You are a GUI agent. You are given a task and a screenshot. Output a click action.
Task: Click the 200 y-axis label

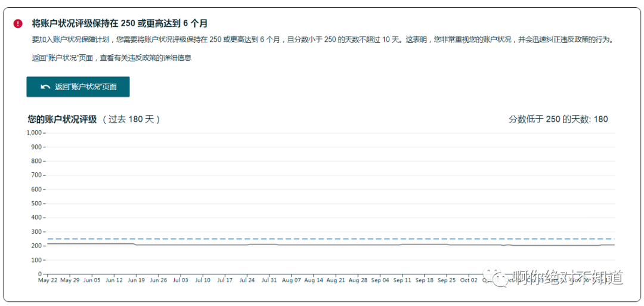37,246
